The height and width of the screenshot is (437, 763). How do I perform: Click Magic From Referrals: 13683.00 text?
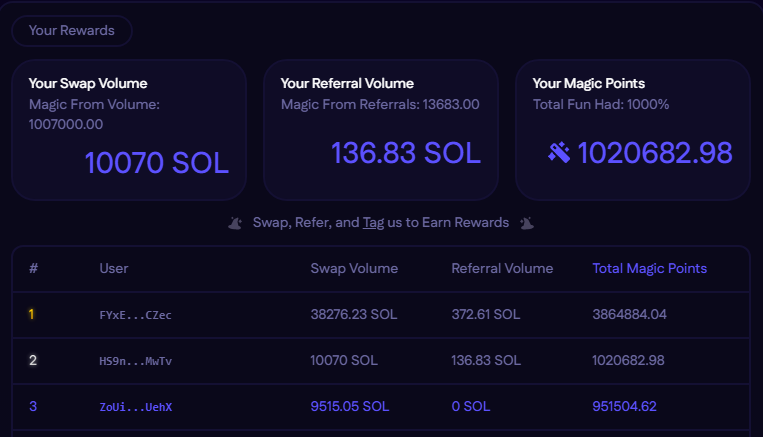click(380, 105)
